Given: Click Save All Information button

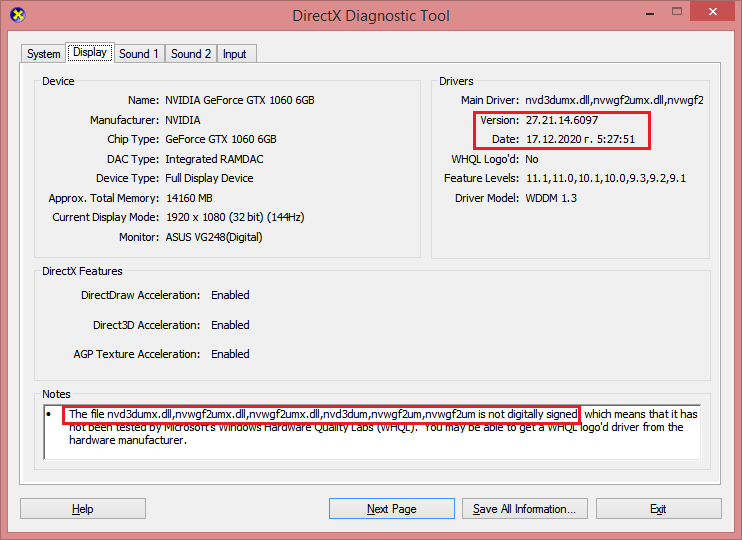Looking at the screenshot, I should coord(525,509).
